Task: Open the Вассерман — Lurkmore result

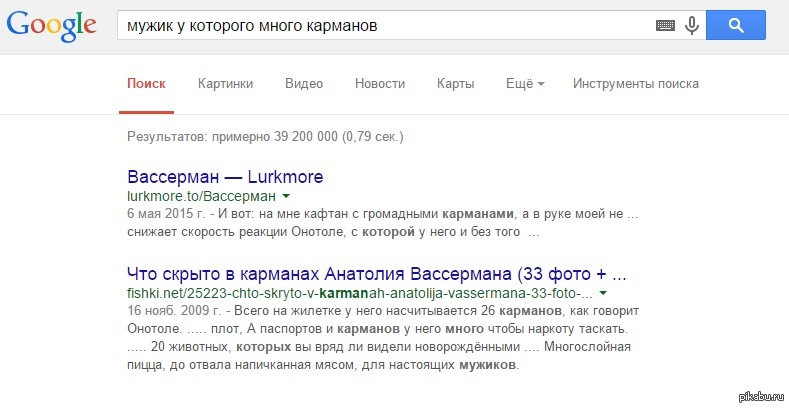Action: coord(225,177)
